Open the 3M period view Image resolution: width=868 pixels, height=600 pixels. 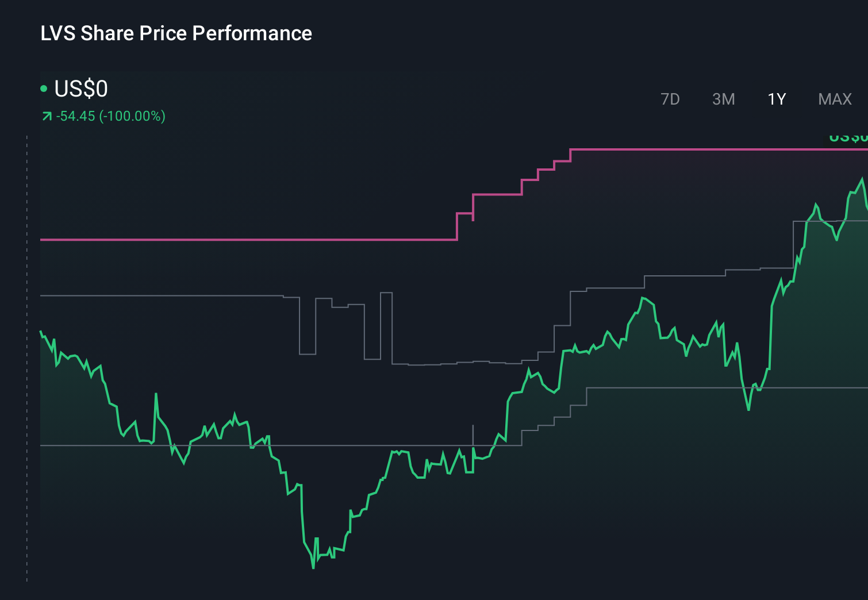(724, 99)
